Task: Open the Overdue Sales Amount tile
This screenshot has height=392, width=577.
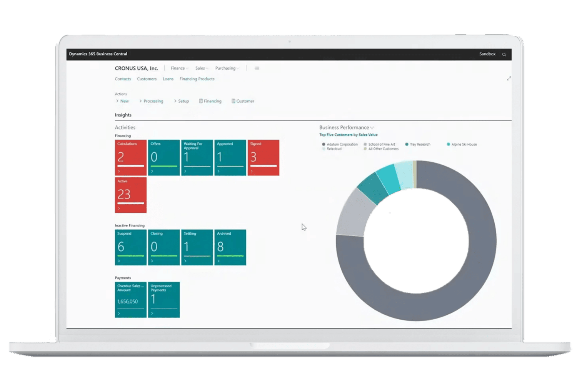Action: pyautogui.click(x=131, y=300)
